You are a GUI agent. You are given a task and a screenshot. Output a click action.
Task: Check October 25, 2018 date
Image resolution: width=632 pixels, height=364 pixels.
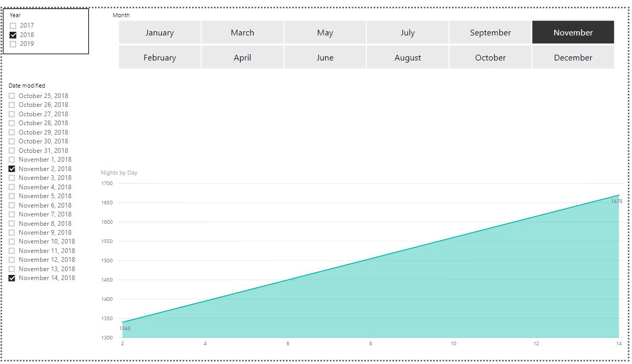click(x=12, y=96)
